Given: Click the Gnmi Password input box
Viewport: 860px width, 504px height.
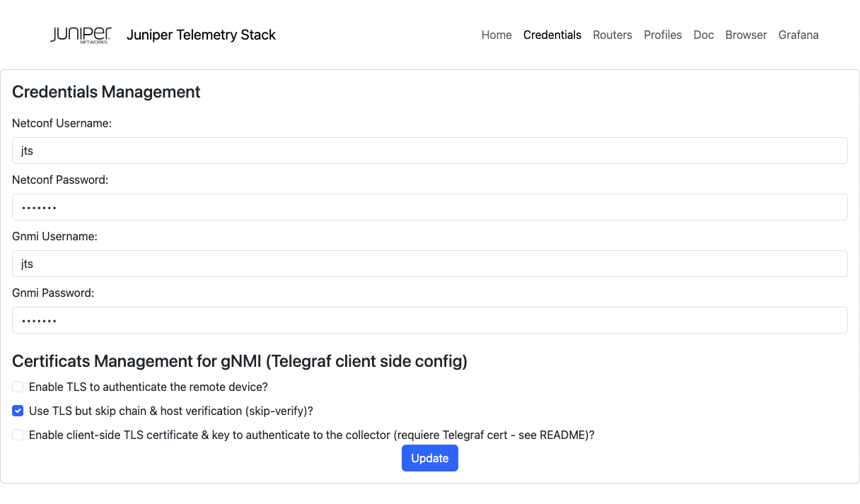Looking at the screenshot, I should click(429, 320).
